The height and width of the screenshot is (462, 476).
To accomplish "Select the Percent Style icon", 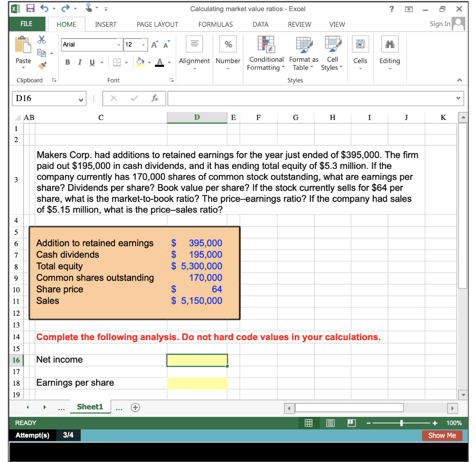I will tap(227, 44).
